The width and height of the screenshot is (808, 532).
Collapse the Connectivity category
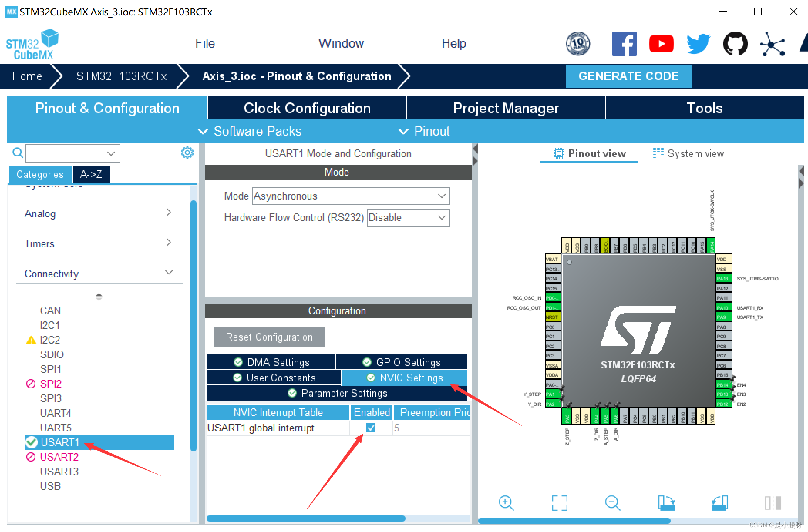coord(99,274)
